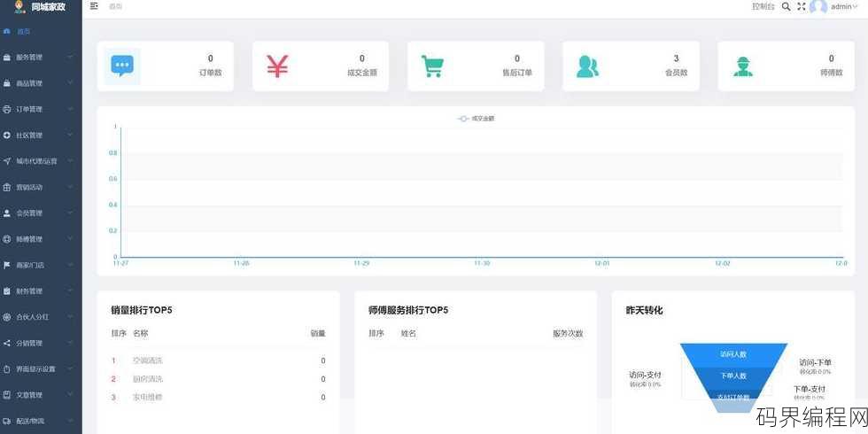The height and width of the screenshot is (434, 868).
Task: Open the 分销管理 share icon menu
Action: coord(7,344)
